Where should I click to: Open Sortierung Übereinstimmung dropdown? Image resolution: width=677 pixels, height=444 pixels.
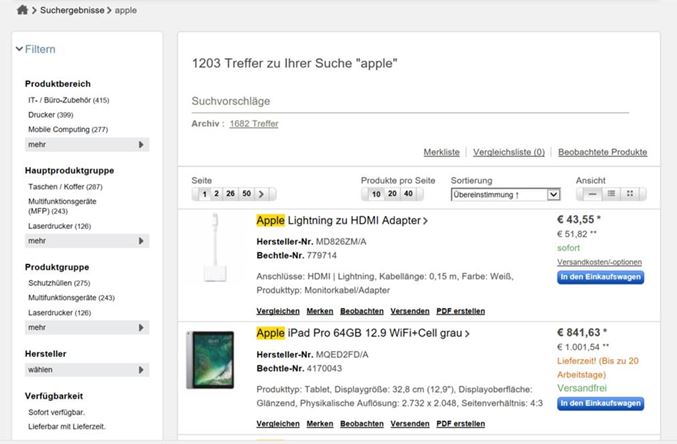click(505, 195)
